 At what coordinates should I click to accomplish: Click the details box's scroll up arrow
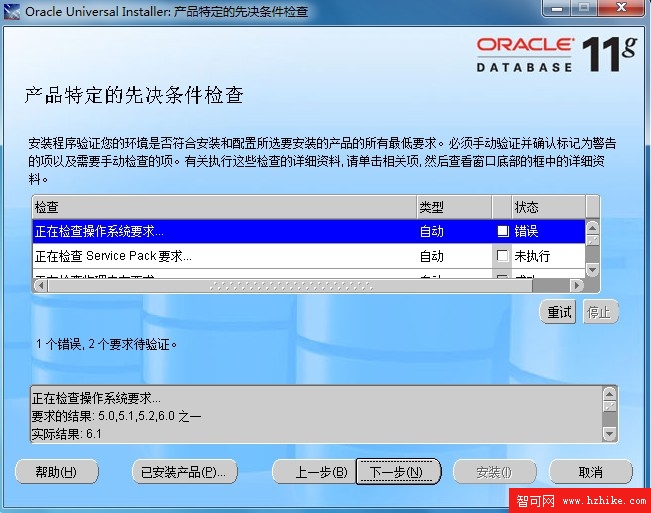(x=609, y=393)
